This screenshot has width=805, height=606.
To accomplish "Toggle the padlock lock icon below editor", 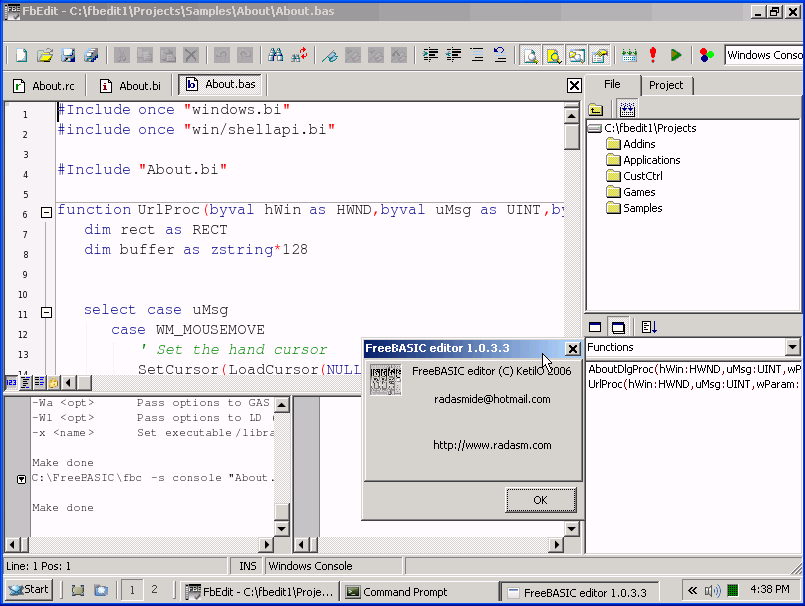I will (54, 382).
